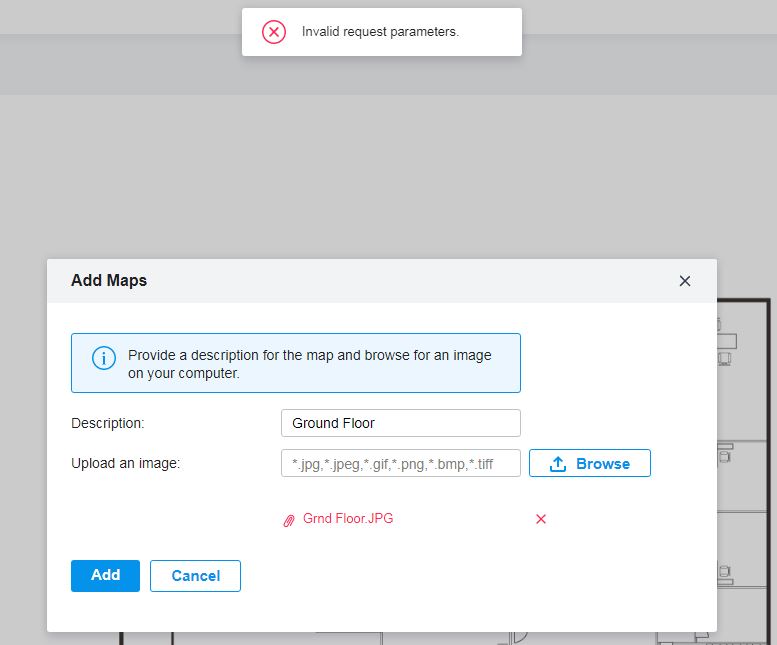777x645 pixels.
Task: Cancel the Add Maps dialog
Action: 195,576
